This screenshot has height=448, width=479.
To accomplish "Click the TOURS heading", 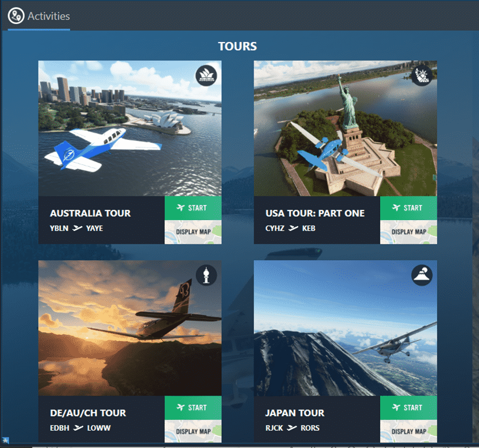I will [x=237, y=46].
